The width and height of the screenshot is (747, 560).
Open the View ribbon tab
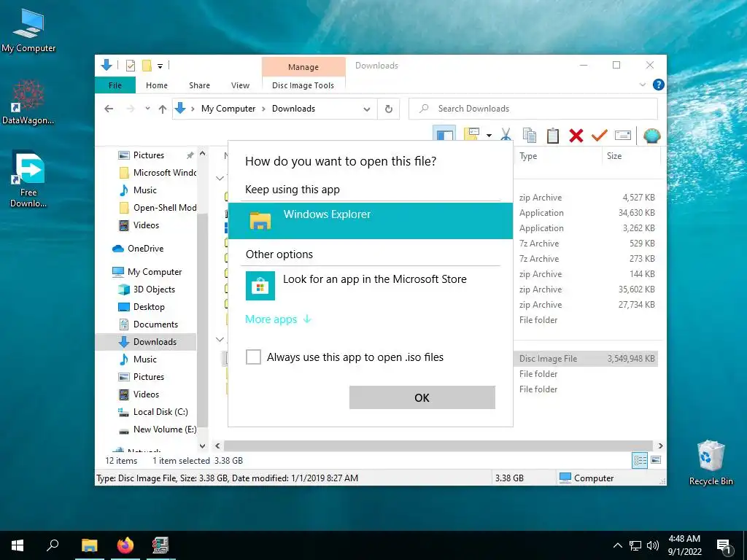click(240, 85)
